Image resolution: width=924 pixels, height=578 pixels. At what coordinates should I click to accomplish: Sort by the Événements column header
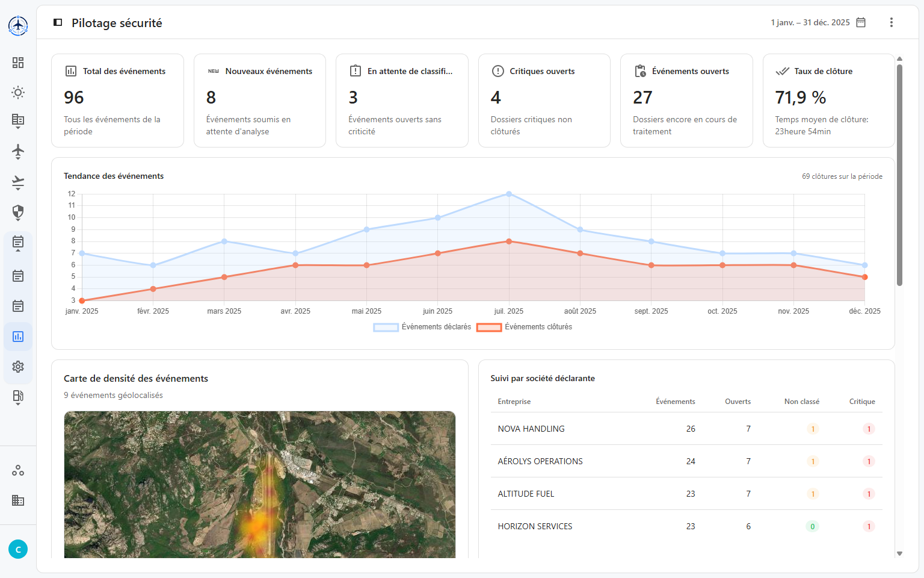pos(675,402)
